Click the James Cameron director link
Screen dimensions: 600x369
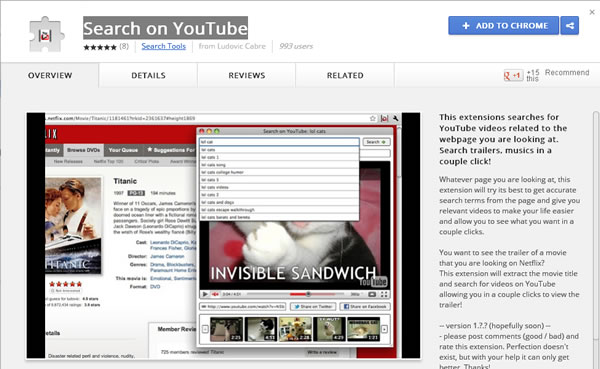167,256
